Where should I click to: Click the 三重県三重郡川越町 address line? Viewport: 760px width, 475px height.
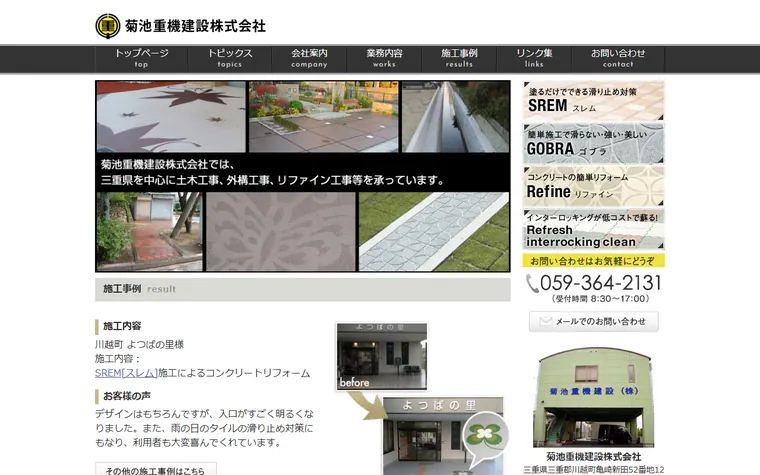tap(594, 470)
